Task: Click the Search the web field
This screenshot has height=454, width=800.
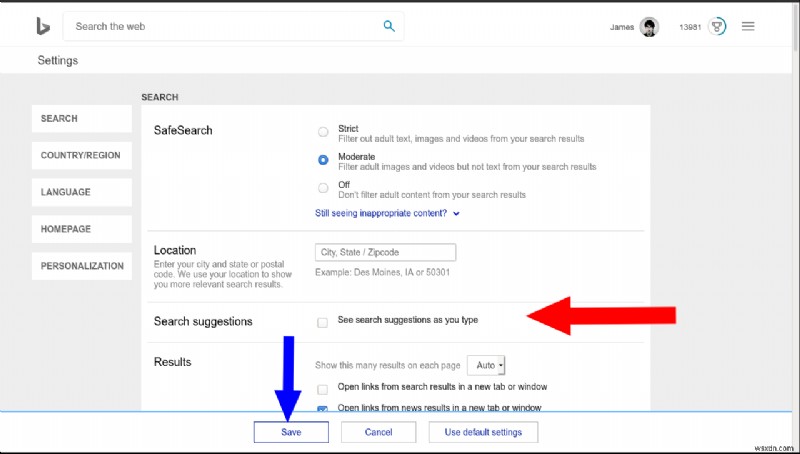Action: point(233,26)
